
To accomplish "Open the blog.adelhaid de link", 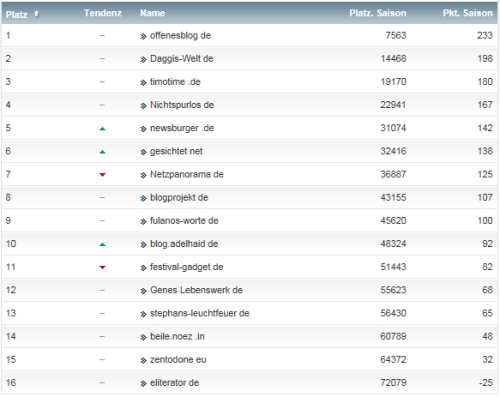I will [184, 244].
